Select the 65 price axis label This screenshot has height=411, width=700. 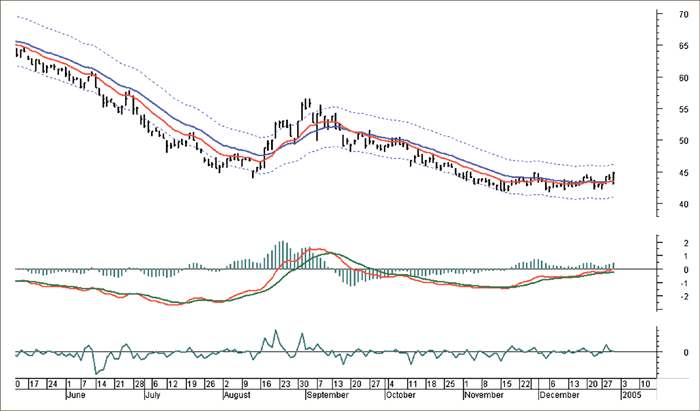(683, 46)
